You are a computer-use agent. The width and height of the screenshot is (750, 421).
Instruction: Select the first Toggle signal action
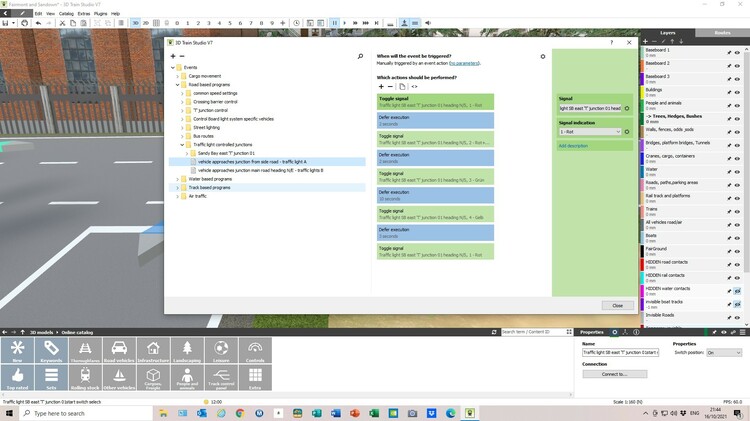pyautogui.click(x=435, y=102)
